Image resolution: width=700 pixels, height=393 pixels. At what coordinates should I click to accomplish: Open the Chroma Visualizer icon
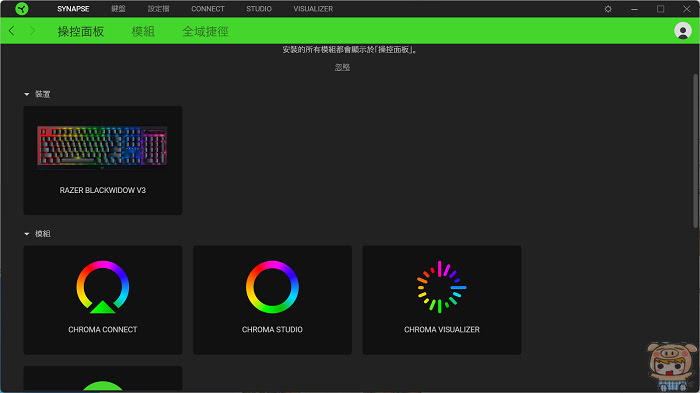point(442,287)
